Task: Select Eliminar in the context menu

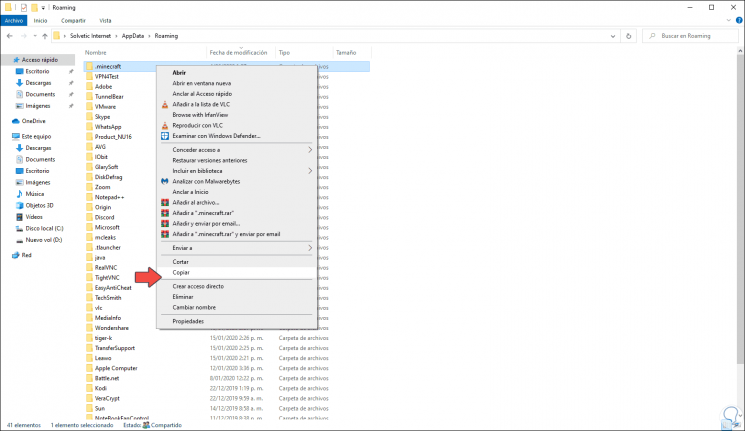Action: (182, 297)
